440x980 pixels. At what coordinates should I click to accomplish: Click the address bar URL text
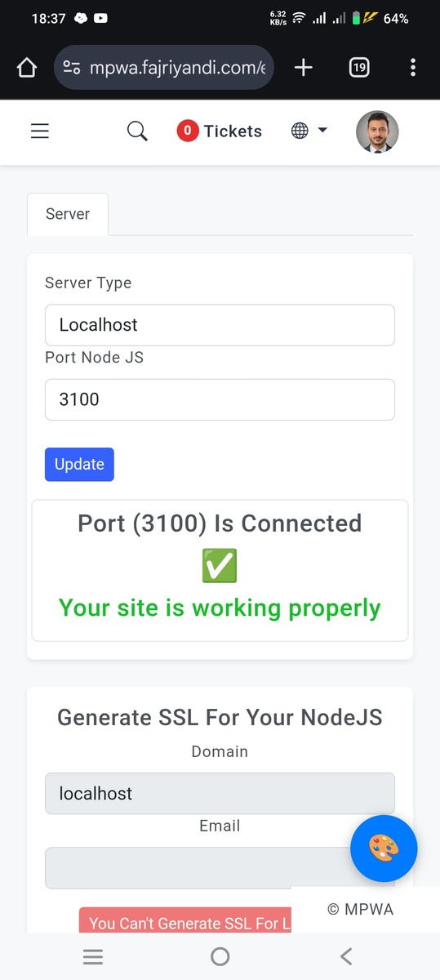point(178,68)
